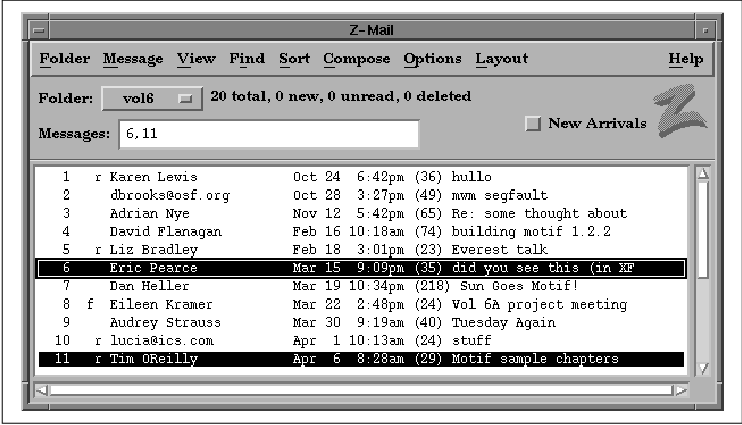Select the Tim OReilly Motif sample chapters message

point(360,359)
